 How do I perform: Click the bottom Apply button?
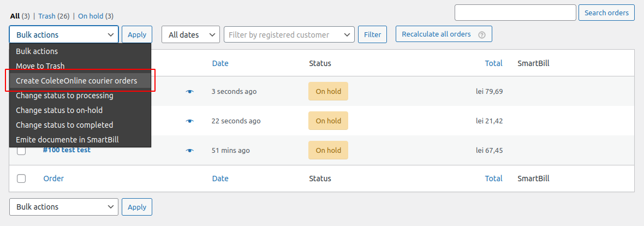pos(137,207)
